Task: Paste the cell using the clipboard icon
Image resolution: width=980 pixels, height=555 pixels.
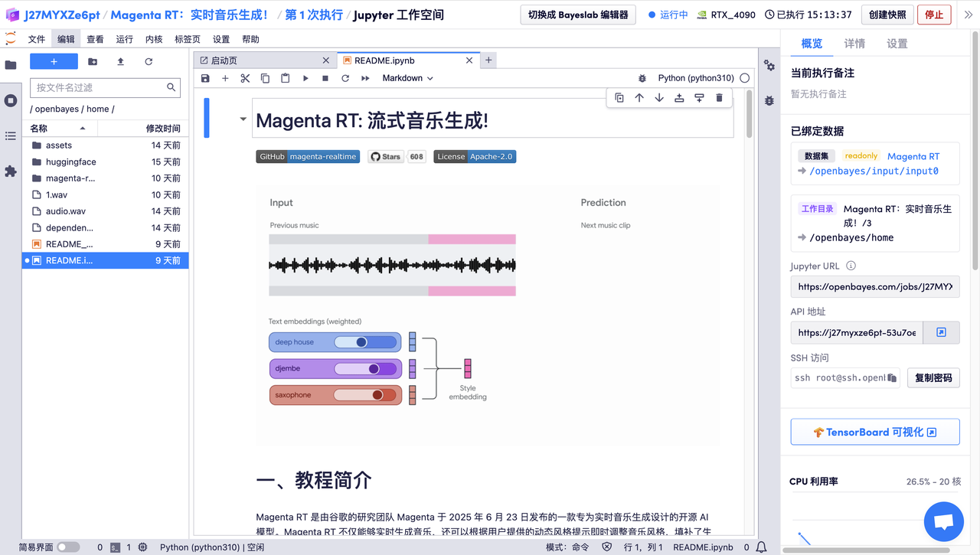Action: 286,78
